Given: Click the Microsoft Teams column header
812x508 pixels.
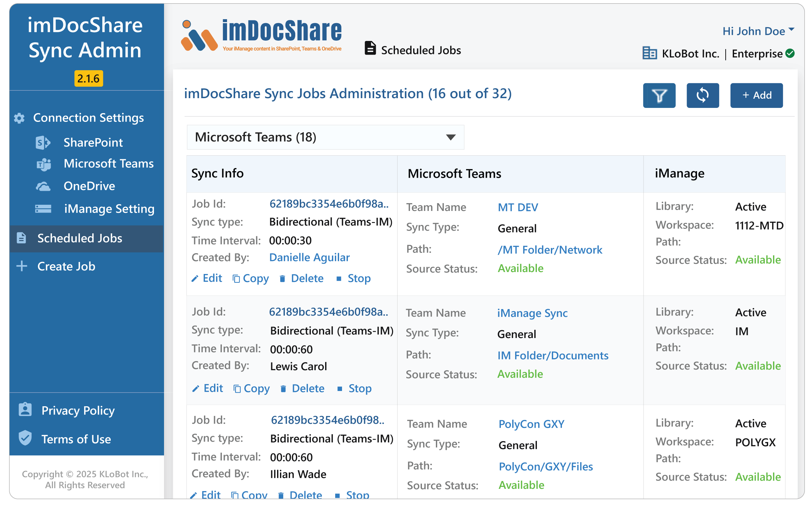Looking at the screenshot, I should (x=454, y=174).
